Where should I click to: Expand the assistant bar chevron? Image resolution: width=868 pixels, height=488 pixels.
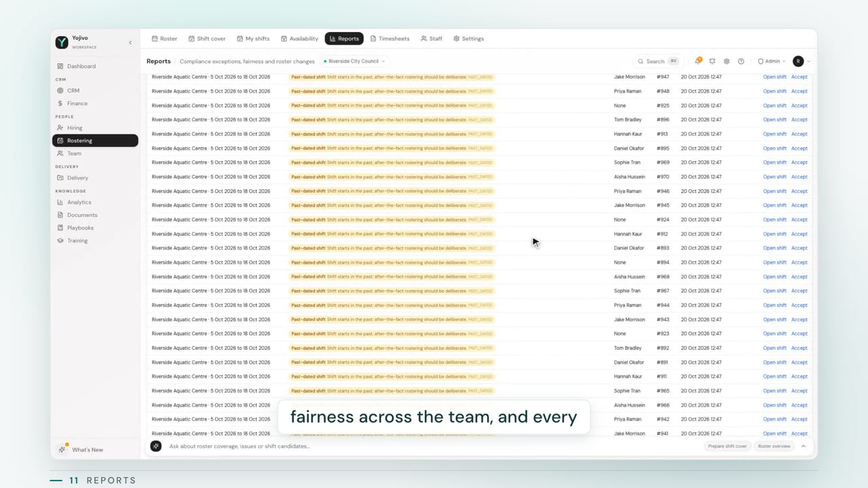[x=804, y=446]
